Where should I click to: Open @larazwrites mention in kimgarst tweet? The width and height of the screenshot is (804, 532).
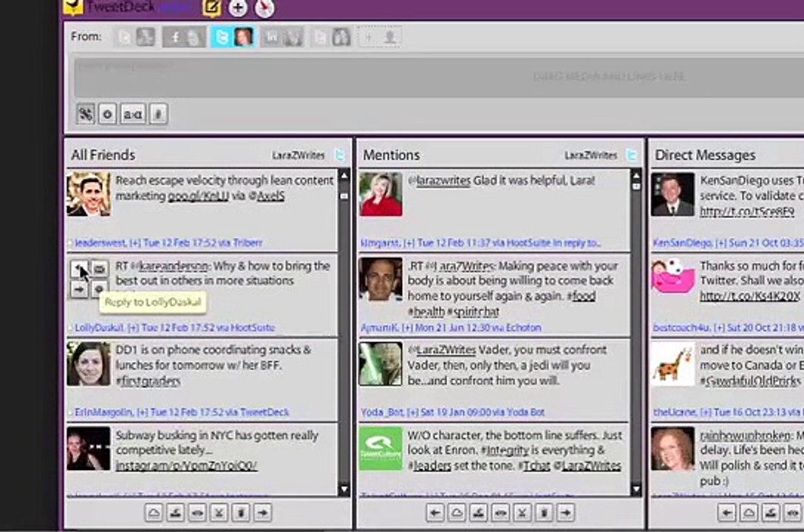[439, 180]
